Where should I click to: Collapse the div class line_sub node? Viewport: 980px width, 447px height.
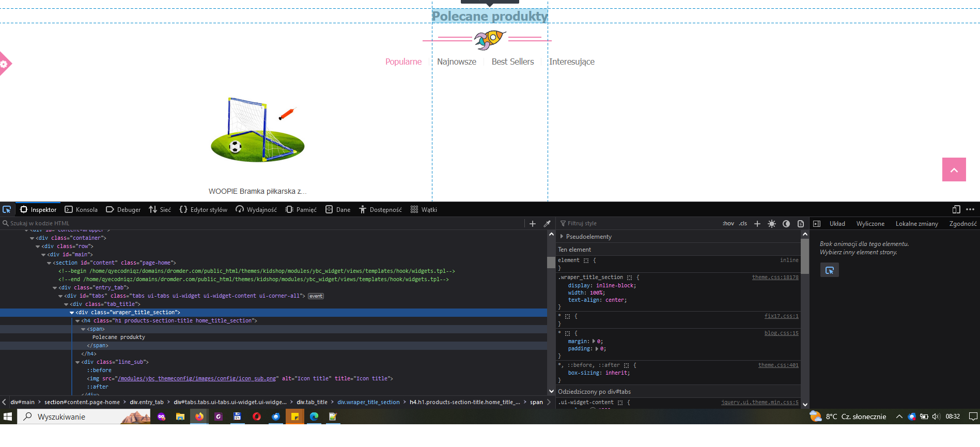pos(77,362)
